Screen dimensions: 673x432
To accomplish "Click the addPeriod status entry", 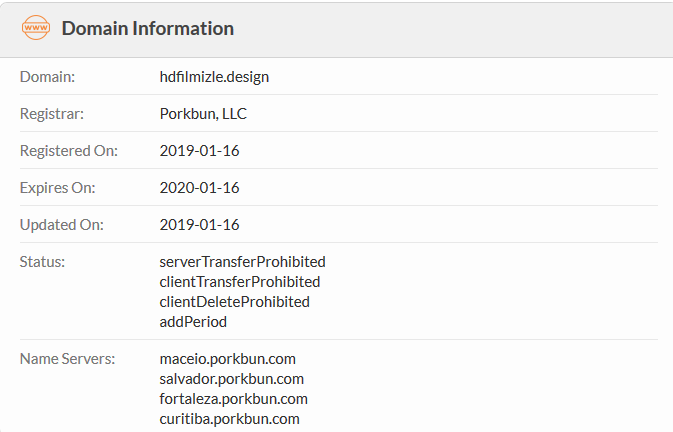I will click(193, 322).
